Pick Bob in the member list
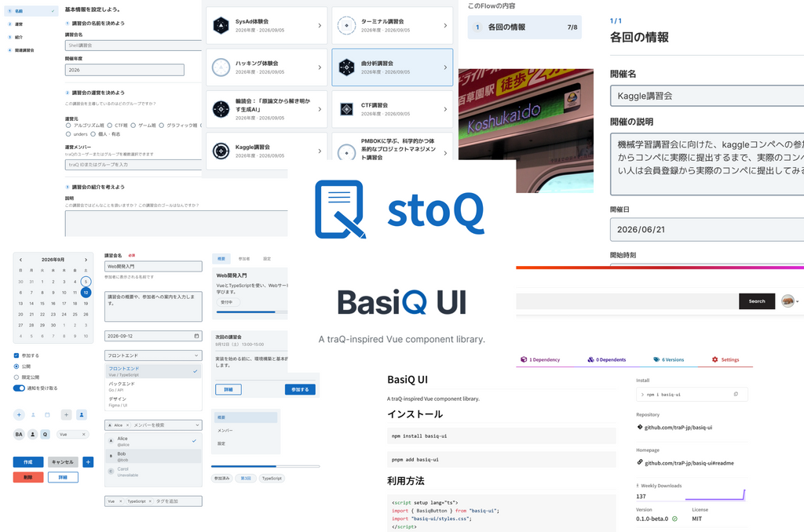Viewport: 804px width, 532px height. pos(153,456)
